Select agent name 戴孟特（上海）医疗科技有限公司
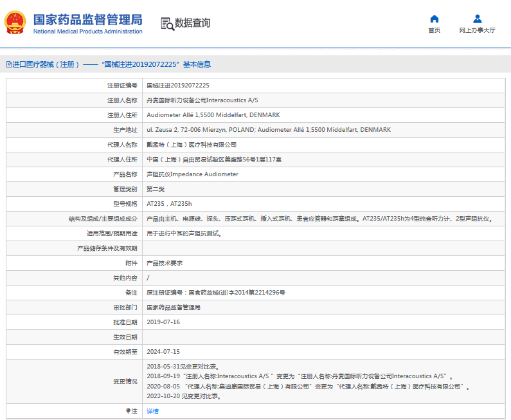This screenshot has width=511, height=420. [192, 145]
